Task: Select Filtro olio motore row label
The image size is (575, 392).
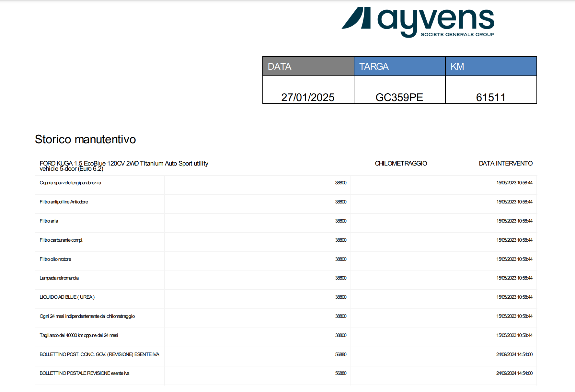Action: point(55,259)
